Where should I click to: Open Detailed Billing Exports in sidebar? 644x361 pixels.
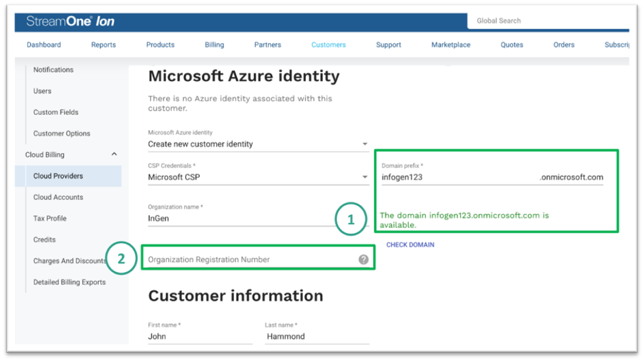pos(69,282)
